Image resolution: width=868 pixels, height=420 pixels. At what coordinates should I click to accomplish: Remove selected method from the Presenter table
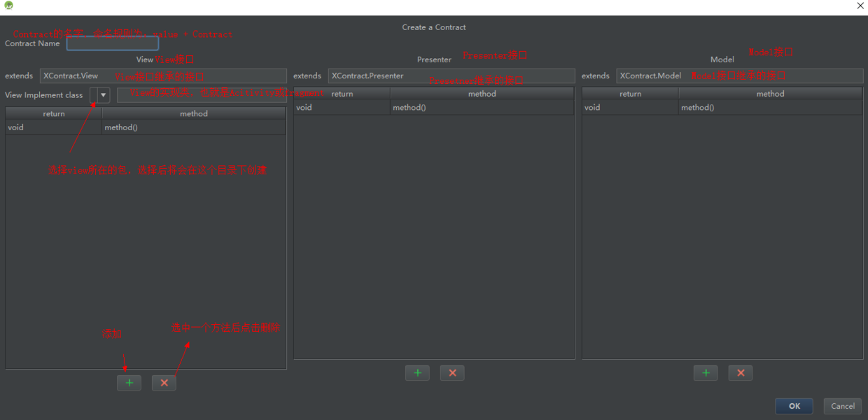452,373
